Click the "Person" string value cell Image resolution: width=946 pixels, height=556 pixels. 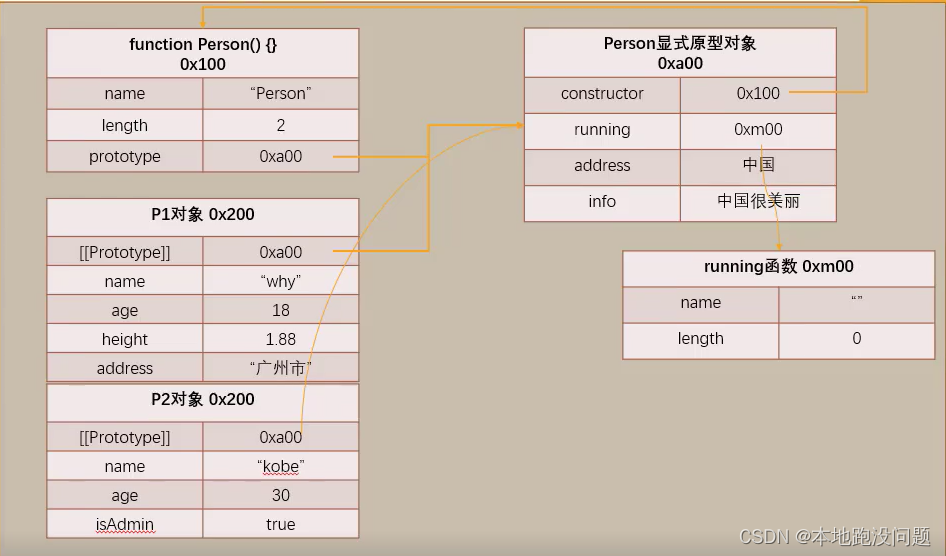pyautogui.click(x=281, y=93)
